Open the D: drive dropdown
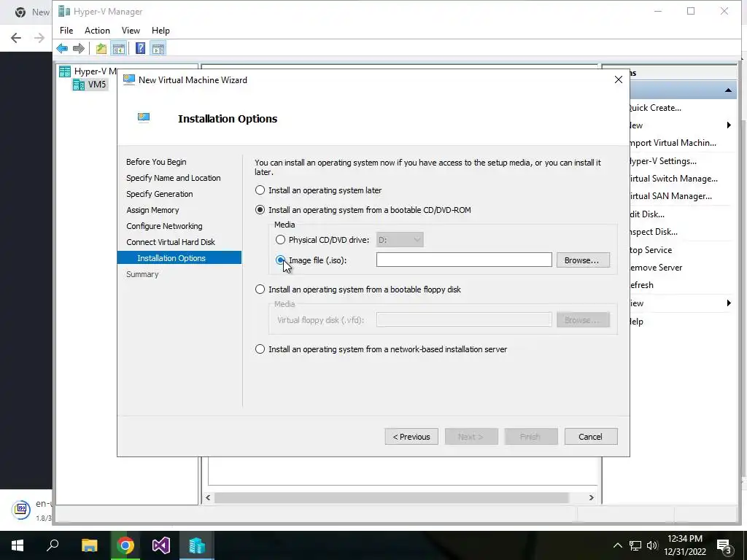This screenshot has height=560, width=747. pos(400,240)
